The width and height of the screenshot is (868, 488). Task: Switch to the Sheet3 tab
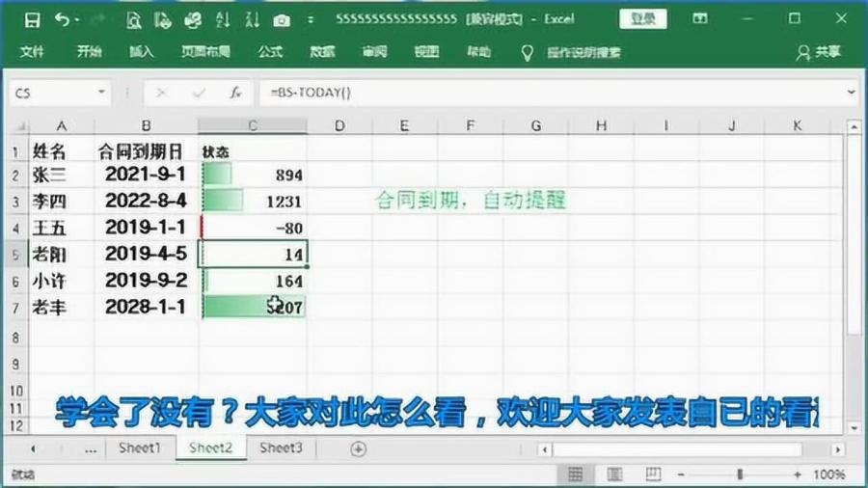click(x=282, y=447)
